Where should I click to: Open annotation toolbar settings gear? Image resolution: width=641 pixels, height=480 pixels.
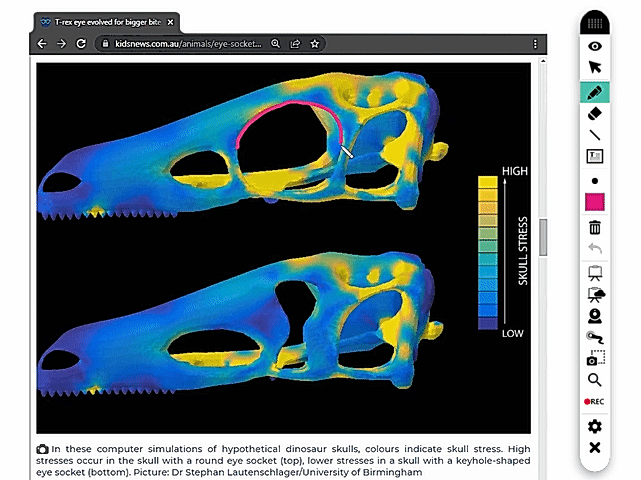[x=595, y=426]
